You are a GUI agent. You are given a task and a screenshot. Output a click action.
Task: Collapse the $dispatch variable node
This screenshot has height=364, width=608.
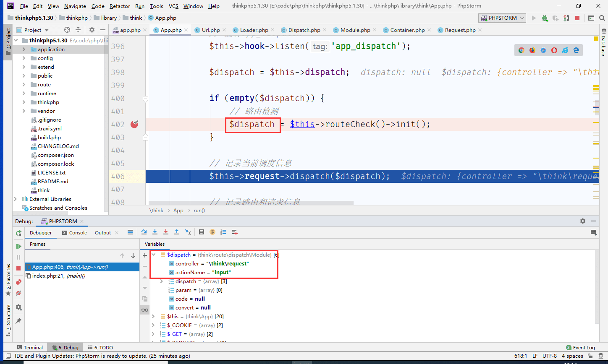tap(153, 255)
